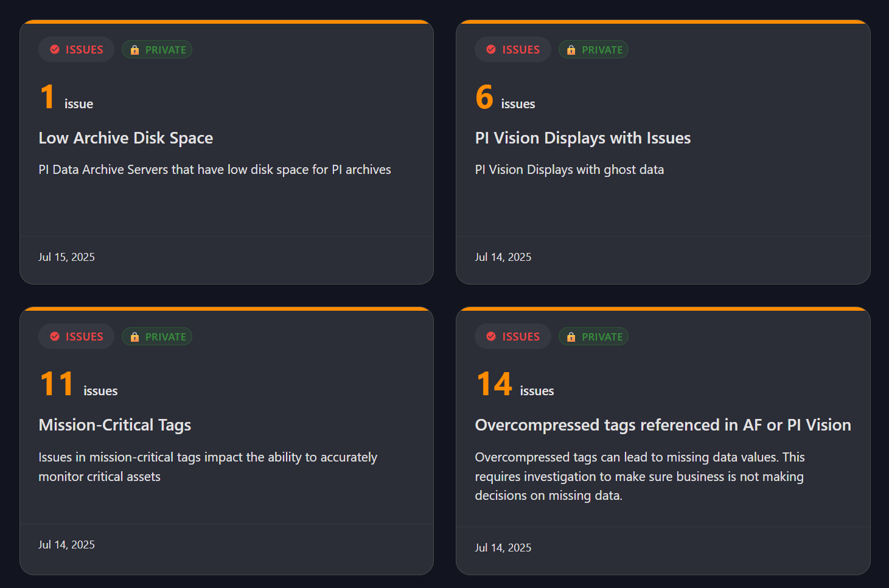Click the red check icon on the Low Archive Disk Space card
This screenshot has height=588, width=889.
[x=55, y=49]
